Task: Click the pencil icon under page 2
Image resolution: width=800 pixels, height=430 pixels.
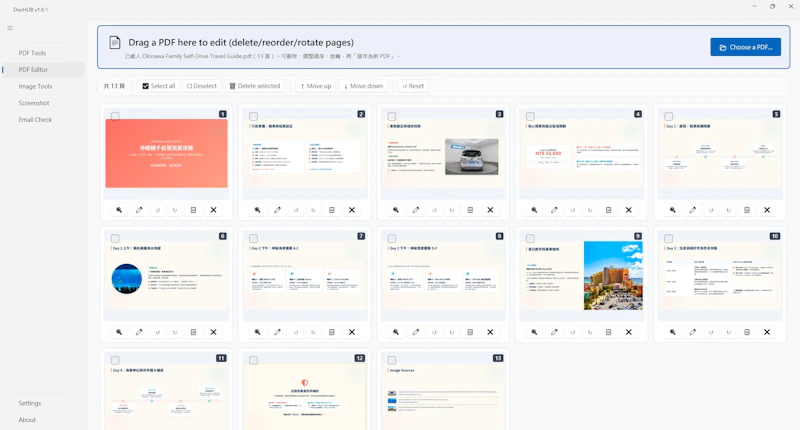Action: click(278, 210)
